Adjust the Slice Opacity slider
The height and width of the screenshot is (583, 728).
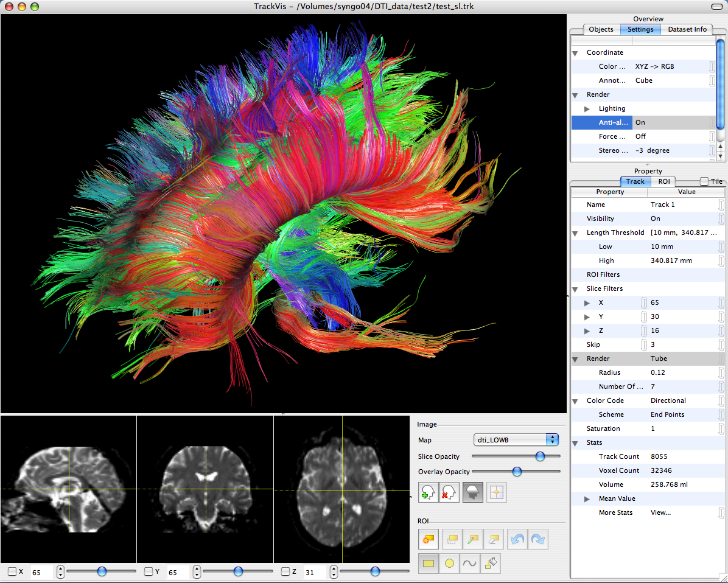539,456
